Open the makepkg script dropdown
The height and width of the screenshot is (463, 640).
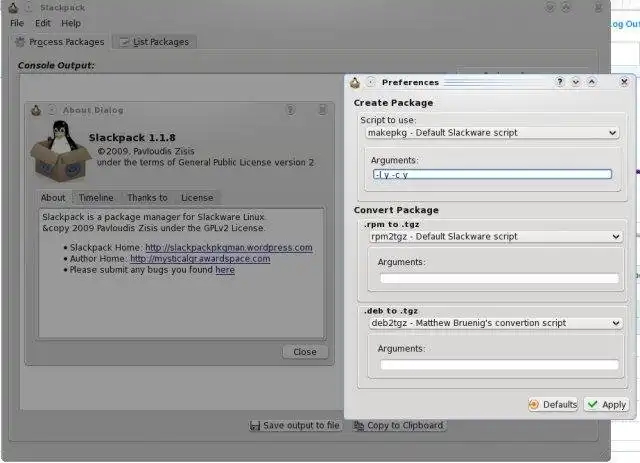pyautogui.click(x=492, y=133)
